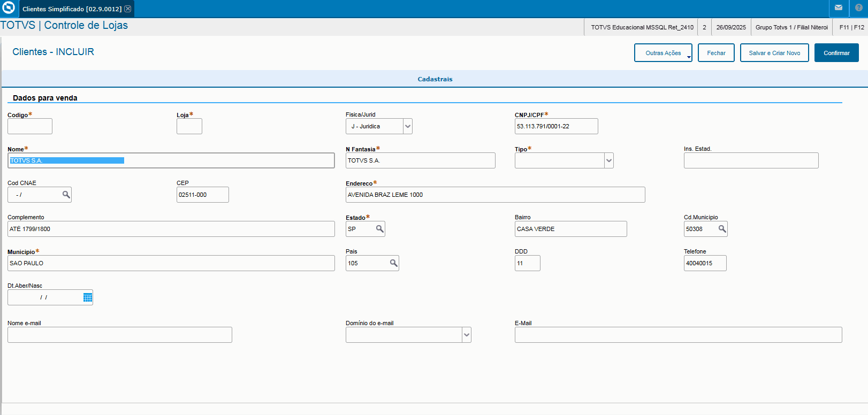Click the E-Mail text field
The image size is (868, 415).
pos(678,335)
